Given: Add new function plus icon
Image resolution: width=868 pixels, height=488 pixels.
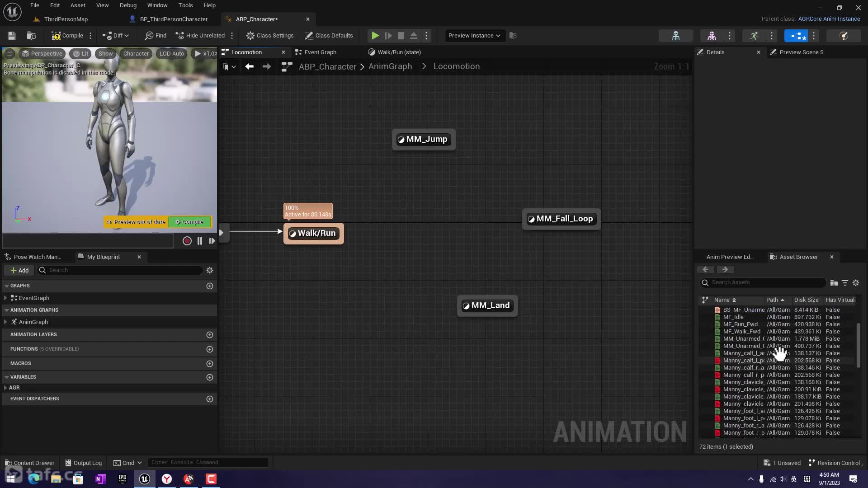Looking at the screenshot, I should (x=210, y=349).
